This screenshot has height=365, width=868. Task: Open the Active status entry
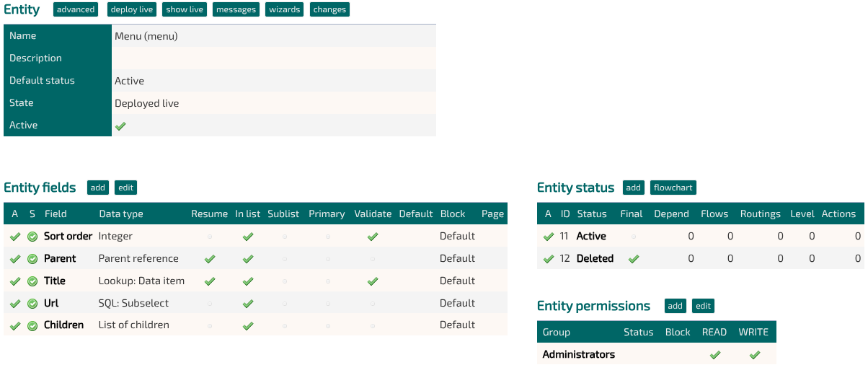[x=591, y=236]
